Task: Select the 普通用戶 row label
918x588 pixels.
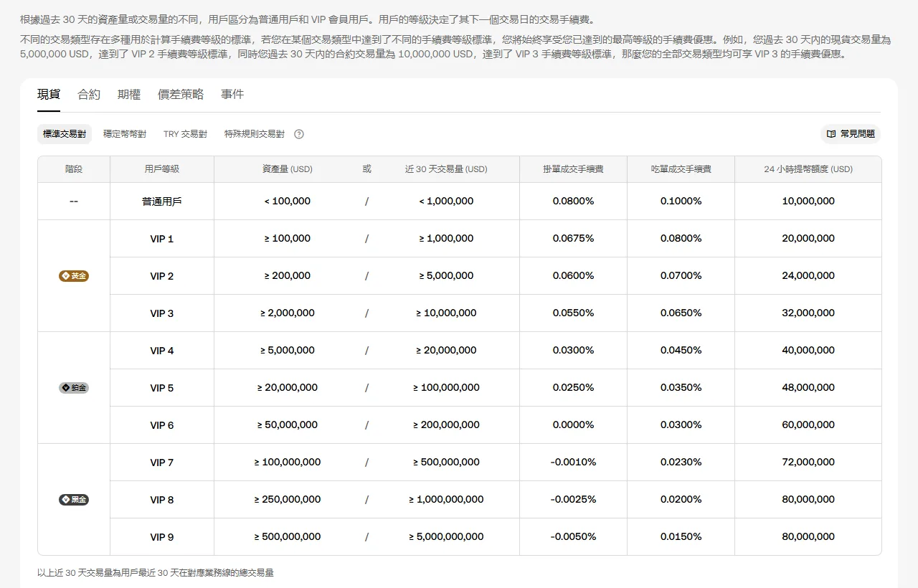Action: coord(162,201)
